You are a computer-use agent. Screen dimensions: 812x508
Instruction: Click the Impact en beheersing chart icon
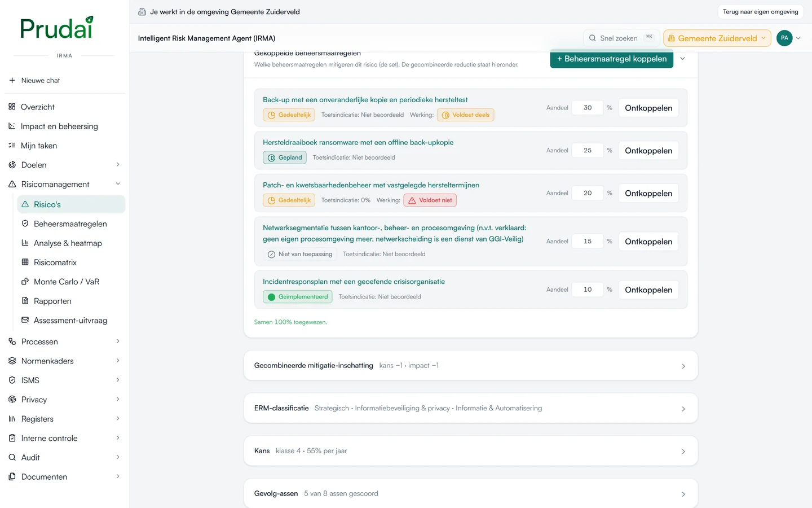tap(12, 126)
